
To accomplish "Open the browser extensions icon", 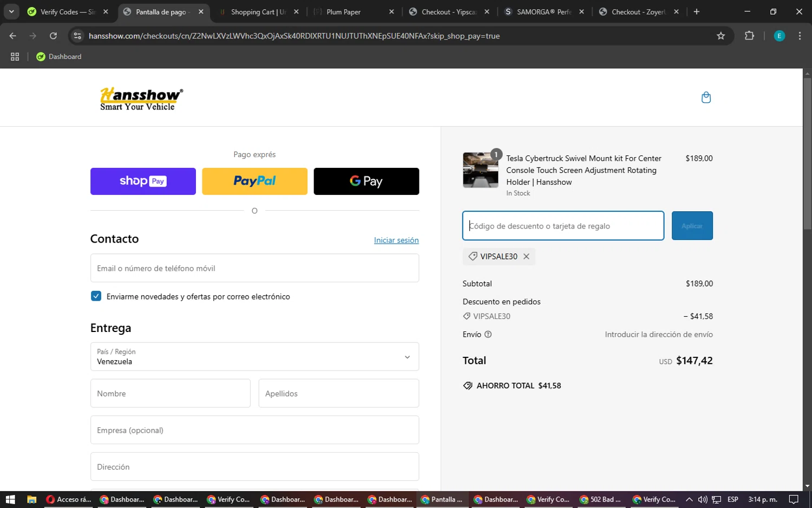I will coord(749,36).
